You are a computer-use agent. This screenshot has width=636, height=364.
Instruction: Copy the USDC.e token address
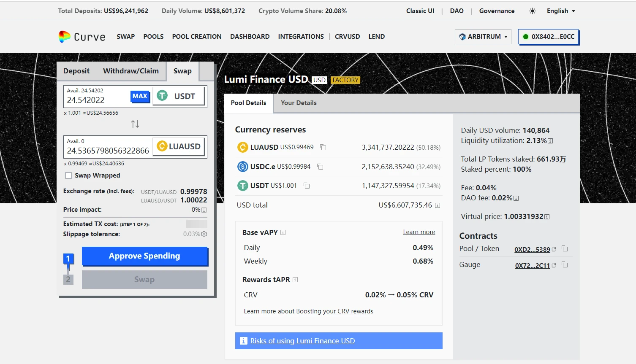(x=320, y=167)
